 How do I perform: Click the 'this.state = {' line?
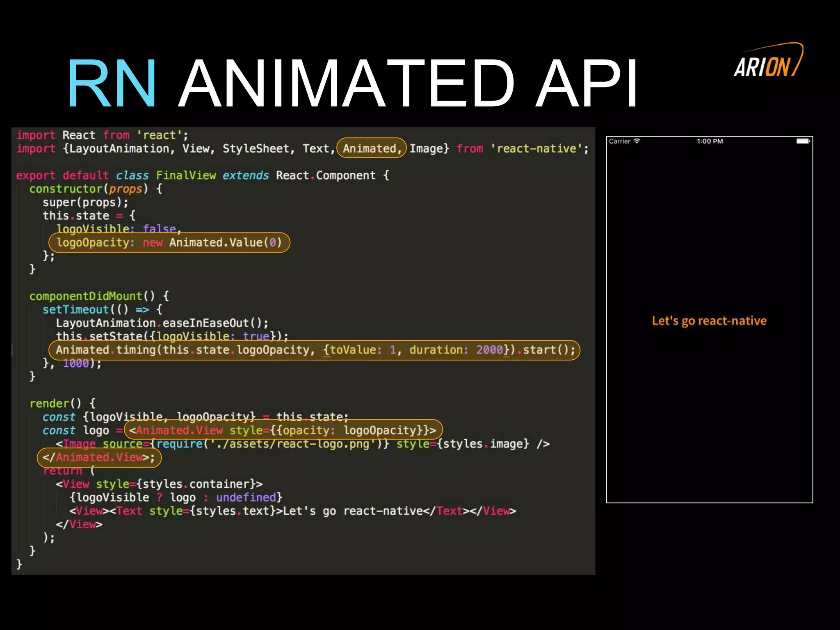click(x=89, y=216)
